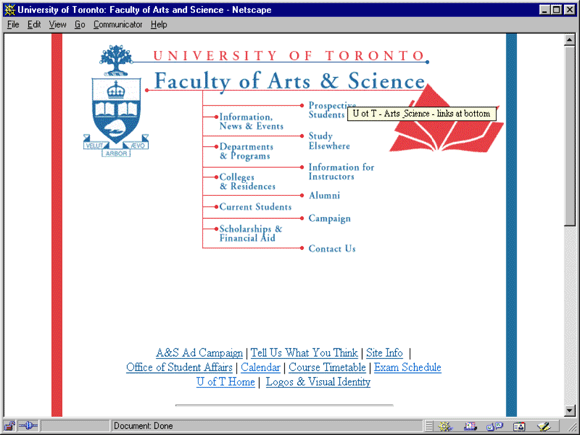Open Current Students page
Image resolution: width=580 pixels, height=435 pixels.
point(255,207)
